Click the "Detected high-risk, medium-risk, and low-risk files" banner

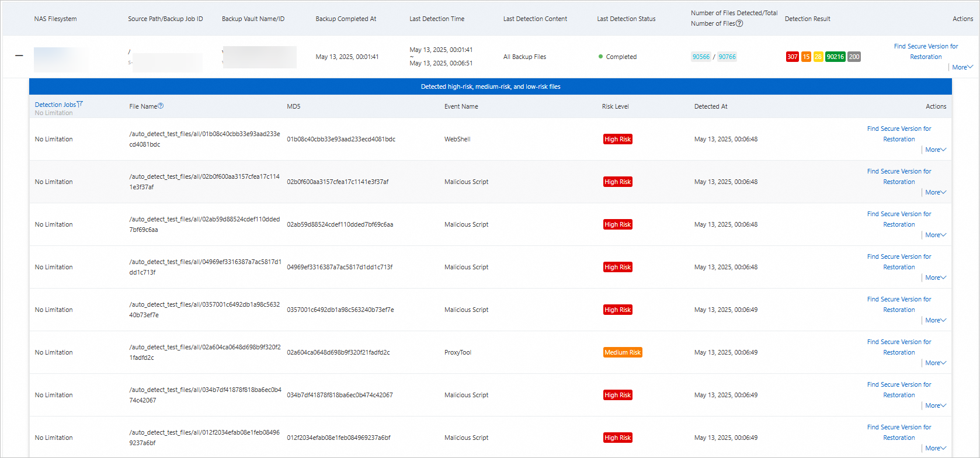[x=491, y=86]
